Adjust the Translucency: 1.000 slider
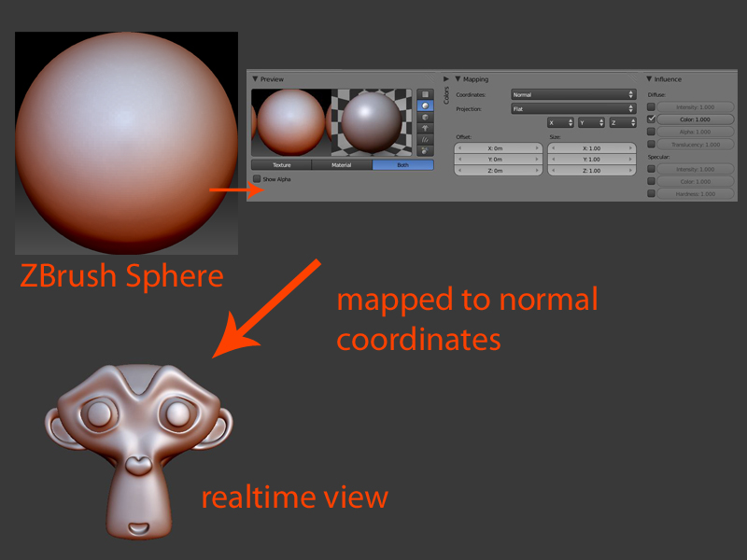The height and width of the screenshot is (560, 747). click(x=695, y=145)
